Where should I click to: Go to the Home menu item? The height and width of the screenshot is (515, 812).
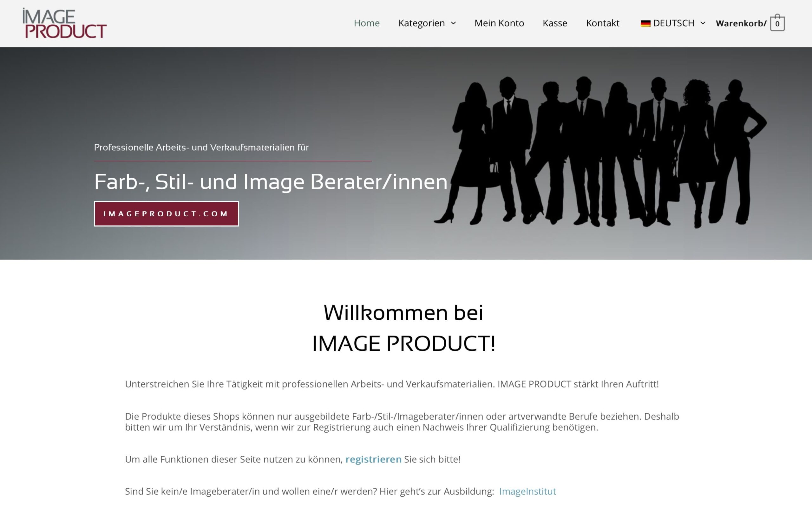pyautogui.click(x=367, y=23)
